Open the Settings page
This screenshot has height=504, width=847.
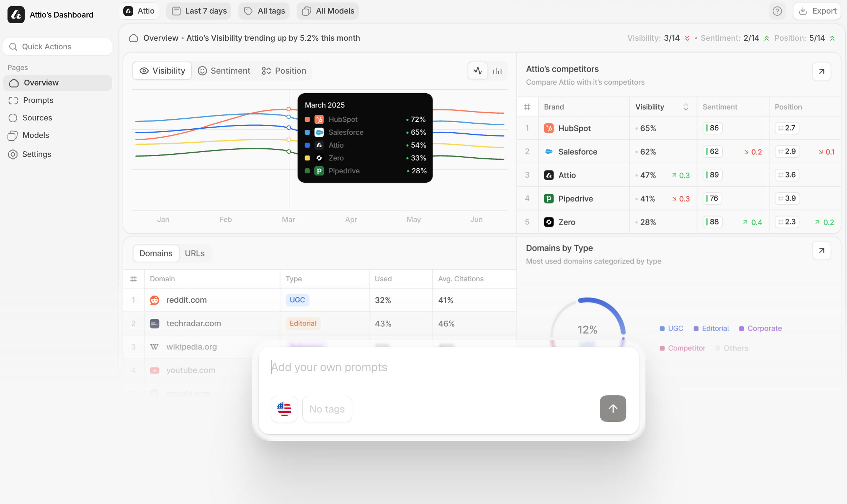[x=37, y=154]
